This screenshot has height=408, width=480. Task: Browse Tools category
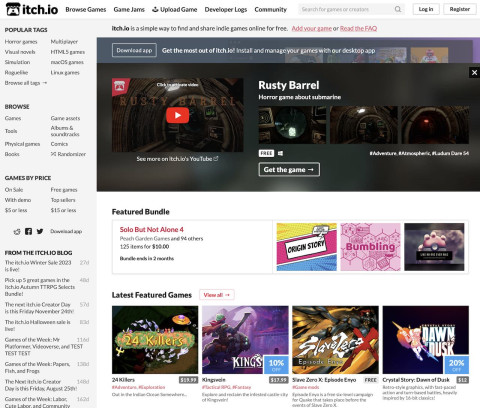(11, 131)
